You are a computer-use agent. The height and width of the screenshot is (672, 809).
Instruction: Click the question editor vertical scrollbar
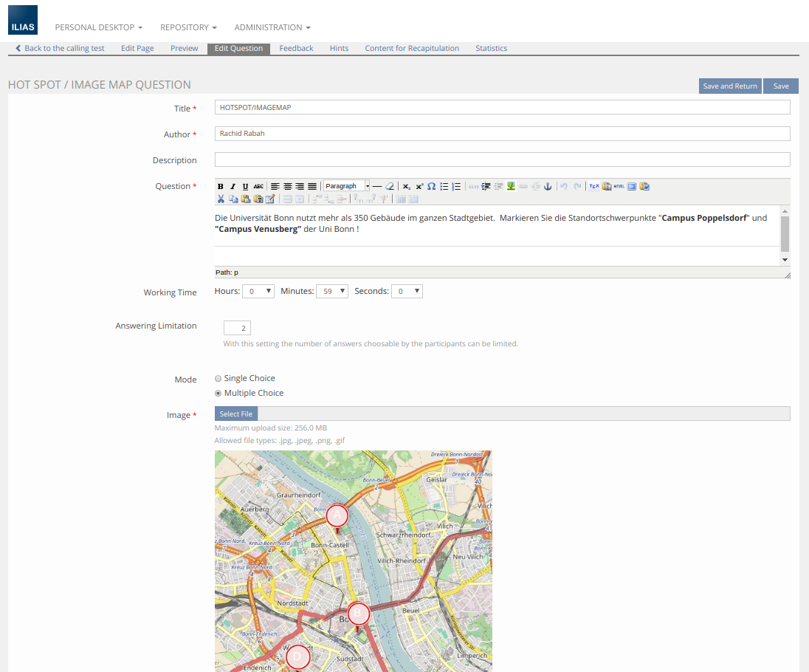[x=785, y=235]
